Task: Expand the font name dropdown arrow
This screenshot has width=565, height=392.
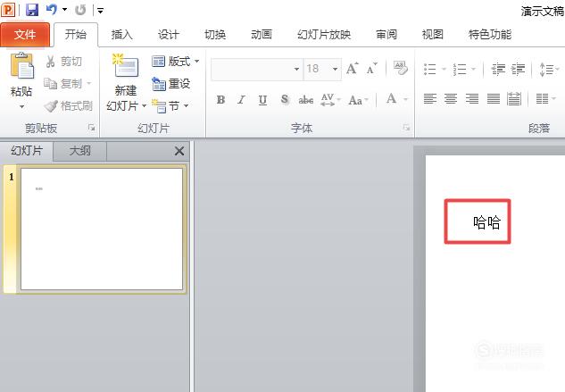Action: [296, 69]
